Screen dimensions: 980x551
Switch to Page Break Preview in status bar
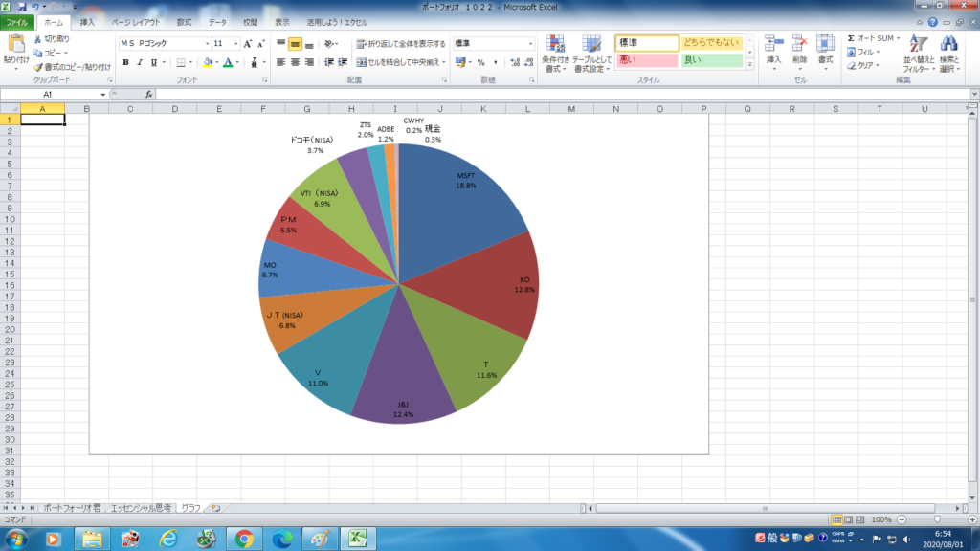click(860, 519)
